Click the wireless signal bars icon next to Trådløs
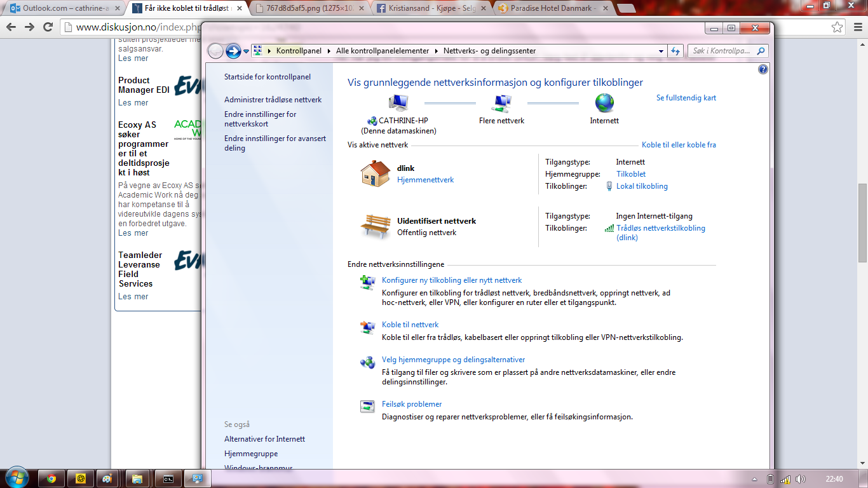The image size is (868, 488). [609, 228]
